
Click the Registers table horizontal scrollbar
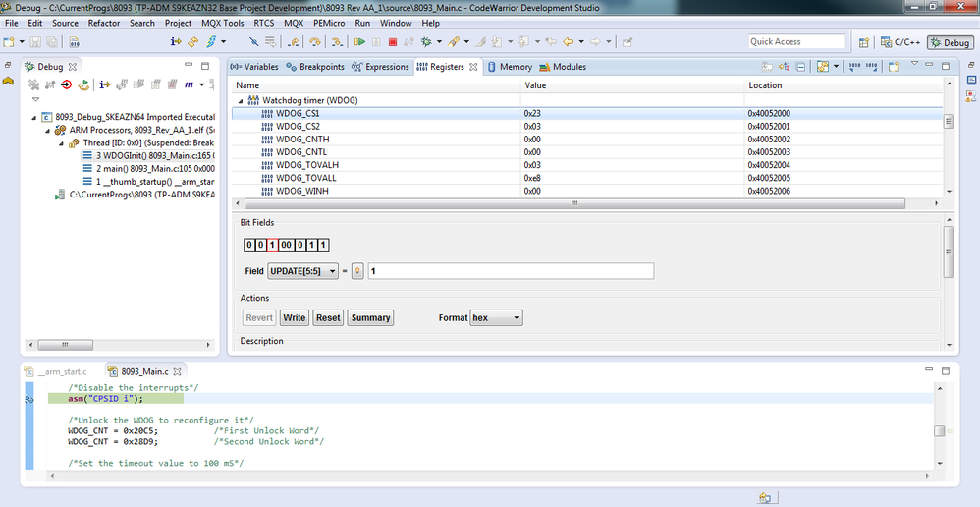(x=574, y=203)
